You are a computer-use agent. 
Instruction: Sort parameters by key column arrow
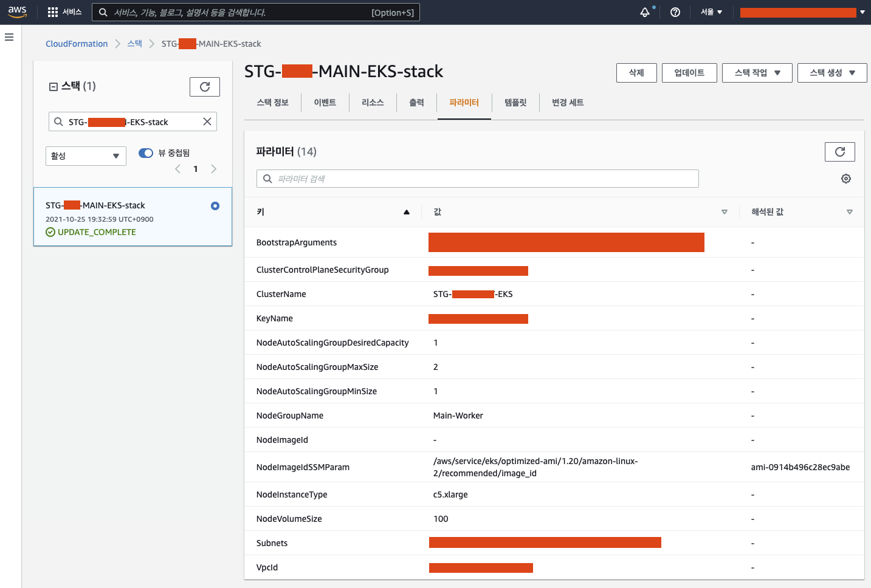click(x=407, y=212)
